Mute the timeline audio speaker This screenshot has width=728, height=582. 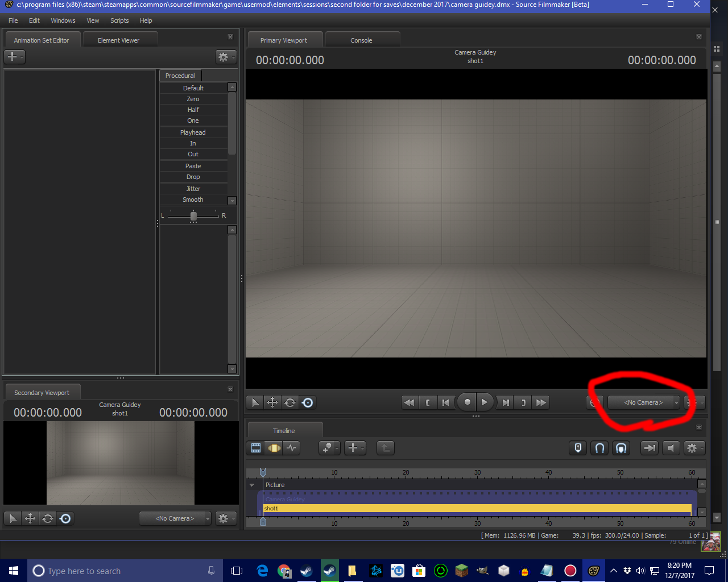(671, 448)
